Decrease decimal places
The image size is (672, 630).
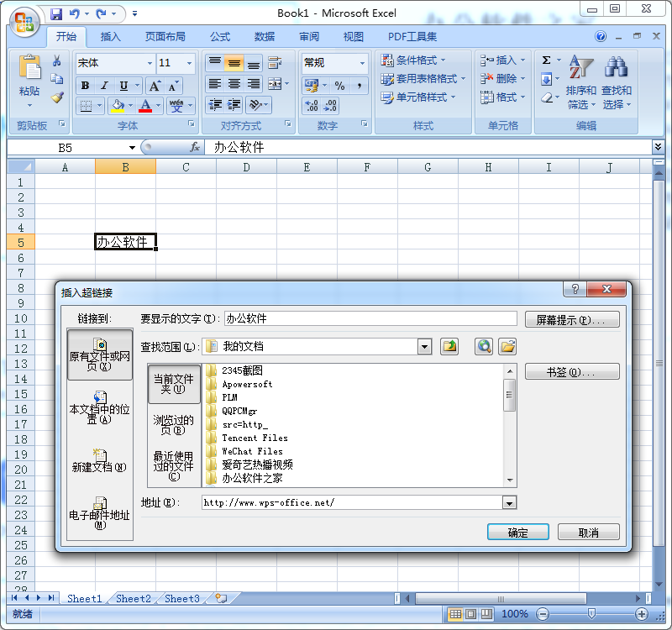330,105
